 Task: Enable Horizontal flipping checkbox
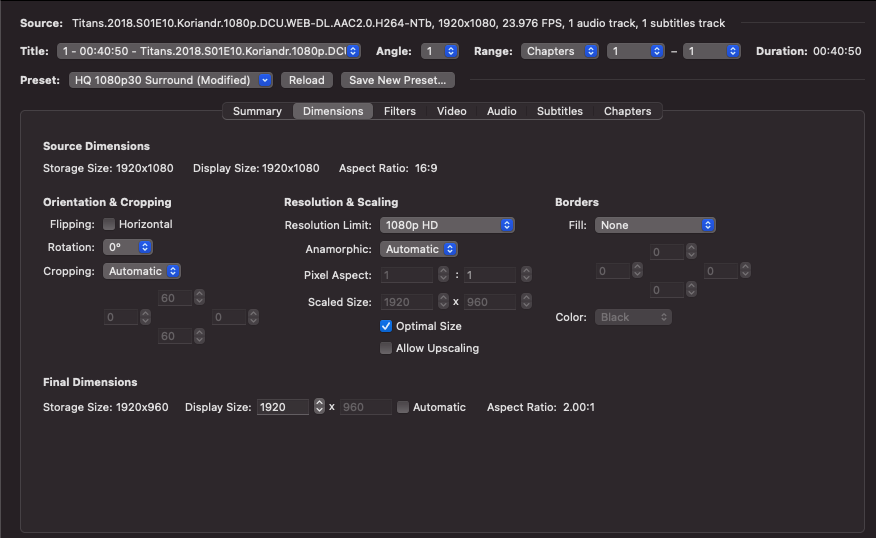pyautogui.click(x=109, y=224)
